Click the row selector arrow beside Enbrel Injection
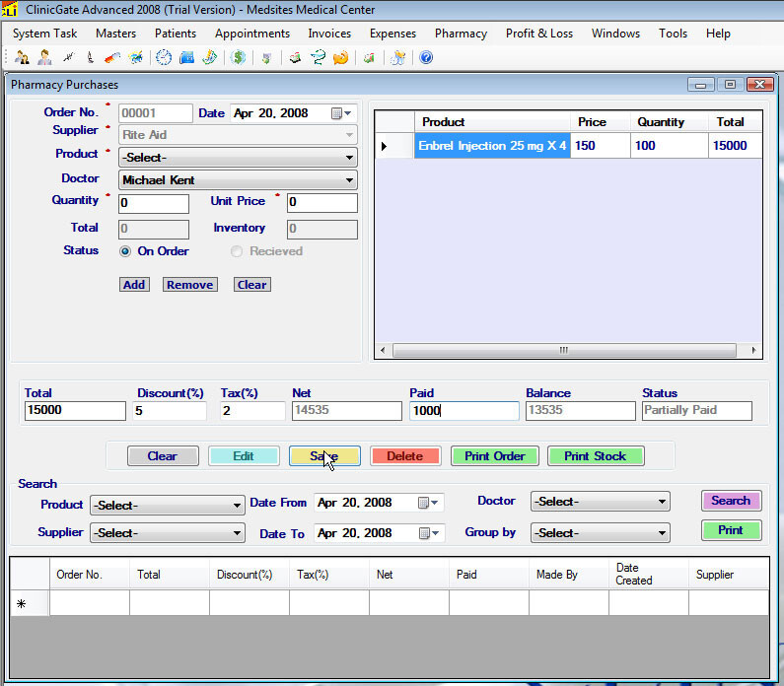 [x=384, y=146]
